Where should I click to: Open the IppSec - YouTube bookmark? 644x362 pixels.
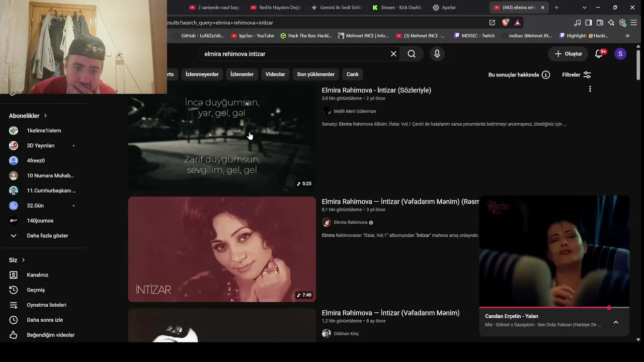pyautogui.click(x=253, y=36)
